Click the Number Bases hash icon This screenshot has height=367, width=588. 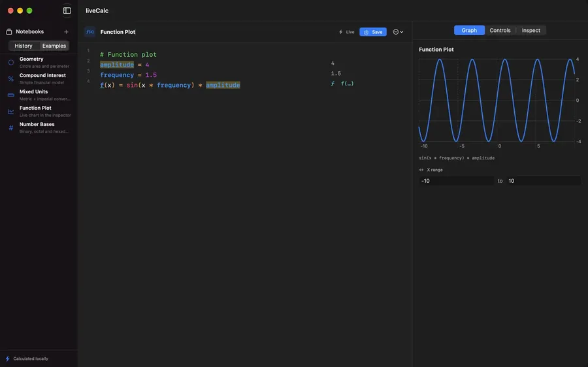(x=11, y=128)
